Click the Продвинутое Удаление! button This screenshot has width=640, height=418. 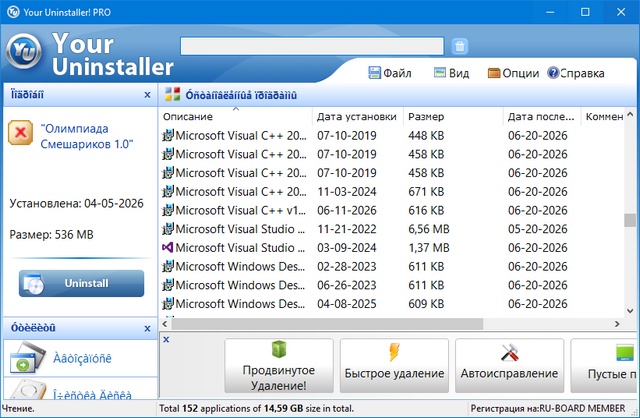[x=279, y=366]
